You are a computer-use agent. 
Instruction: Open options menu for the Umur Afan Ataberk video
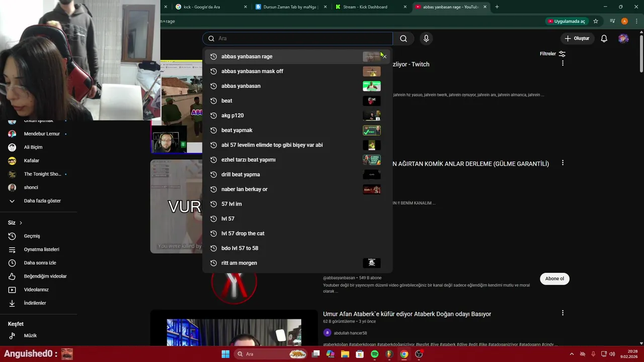[x=562, y=313]
